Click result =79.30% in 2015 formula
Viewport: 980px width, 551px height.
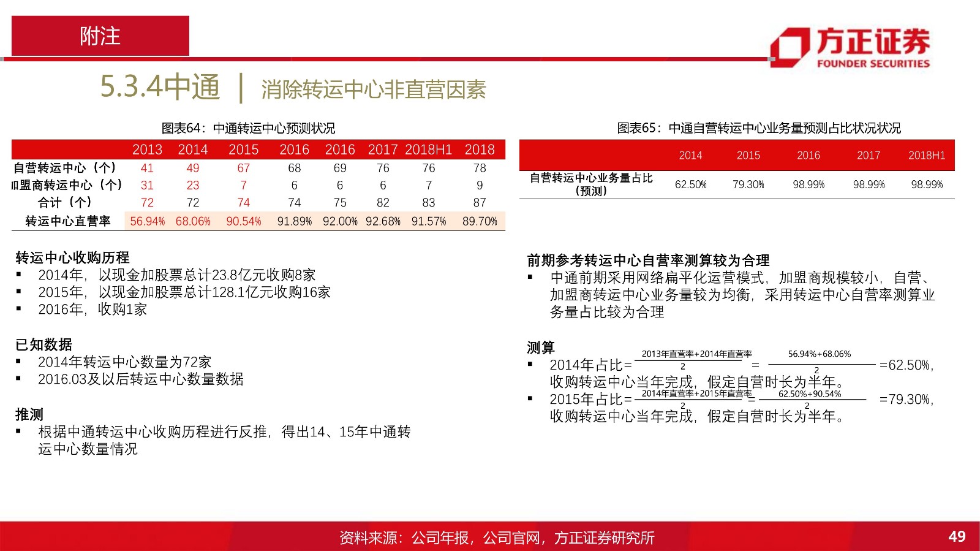coord(906,399)
